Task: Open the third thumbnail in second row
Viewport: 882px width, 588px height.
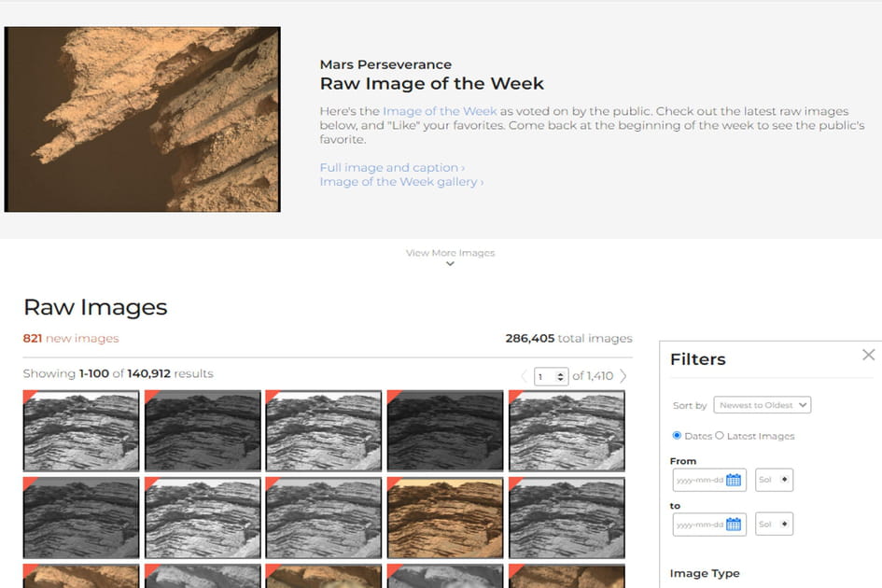Action: (x=324, y=518)
